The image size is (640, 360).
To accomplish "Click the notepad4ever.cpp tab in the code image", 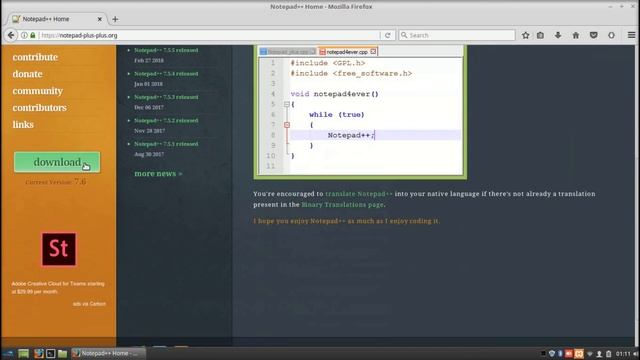I will (348, 52).
